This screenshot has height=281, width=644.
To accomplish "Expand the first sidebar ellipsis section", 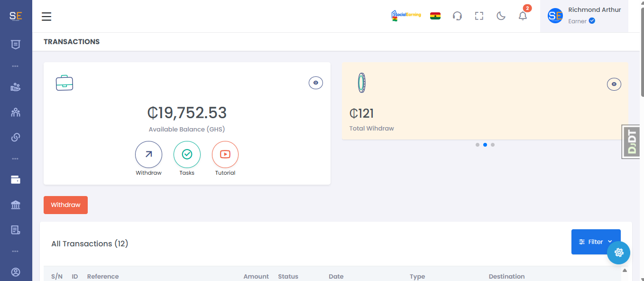I will click(x=16, y=66).
